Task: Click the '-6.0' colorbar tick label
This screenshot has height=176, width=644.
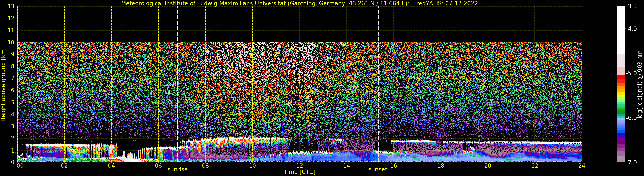Action: point(632,118)
